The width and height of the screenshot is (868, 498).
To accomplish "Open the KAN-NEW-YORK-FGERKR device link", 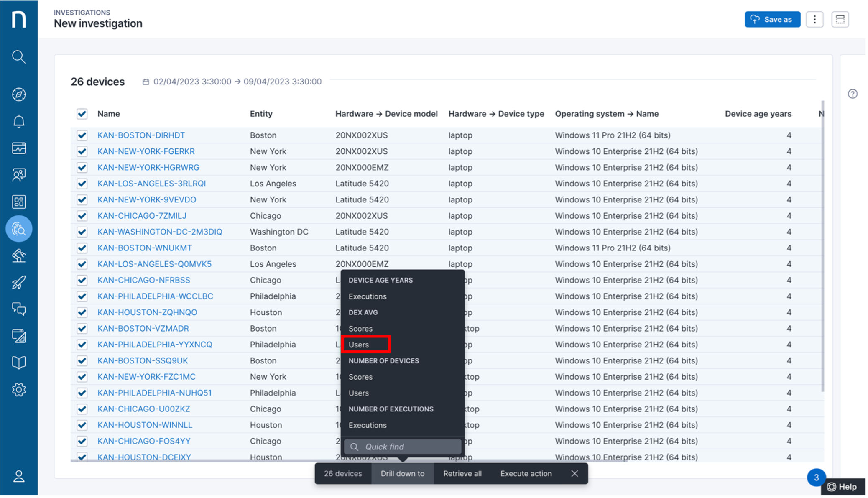I will (146, 151).
